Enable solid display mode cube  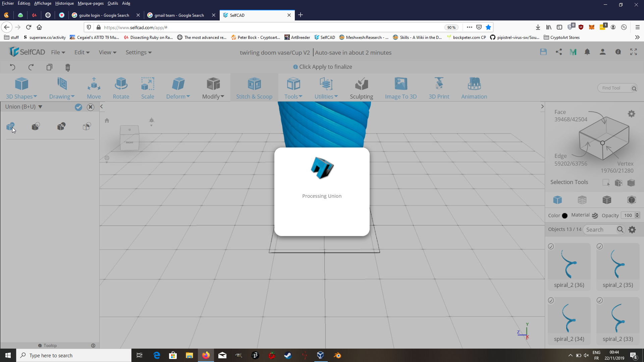point(557,200)
